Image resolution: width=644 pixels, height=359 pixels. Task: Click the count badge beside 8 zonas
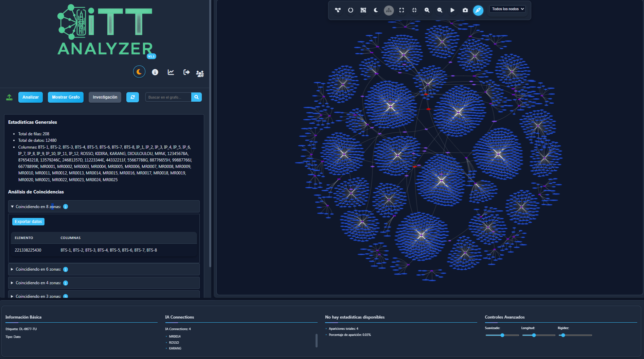(x=66, y=207)
